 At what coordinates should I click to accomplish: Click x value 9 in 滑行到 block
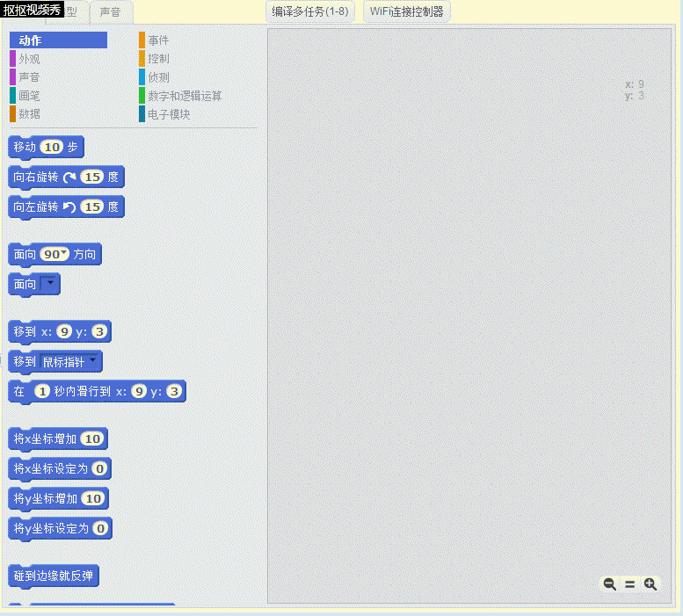(139, 391)
